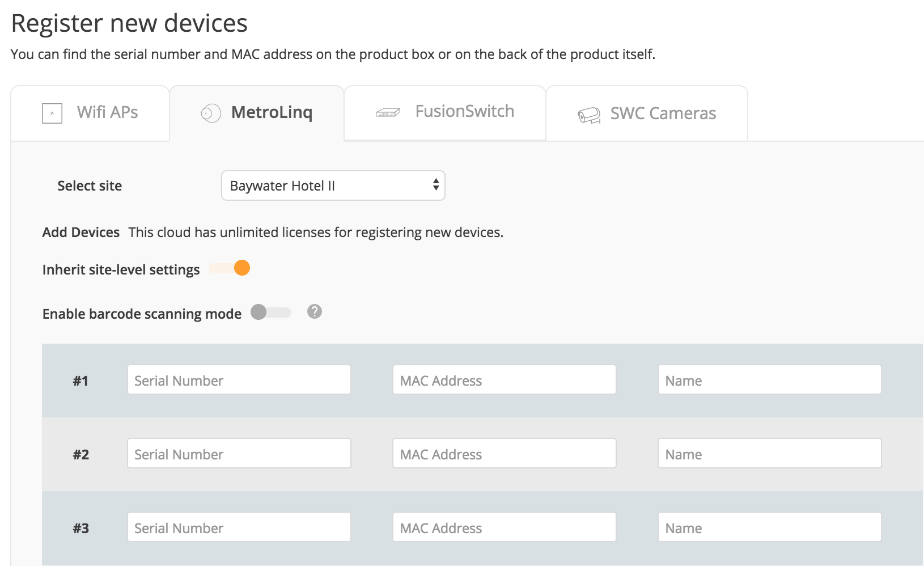Open barcode scanning help question mark
Image resolution: width=924 pixels, height=566 pixels.
pos(315,311)
